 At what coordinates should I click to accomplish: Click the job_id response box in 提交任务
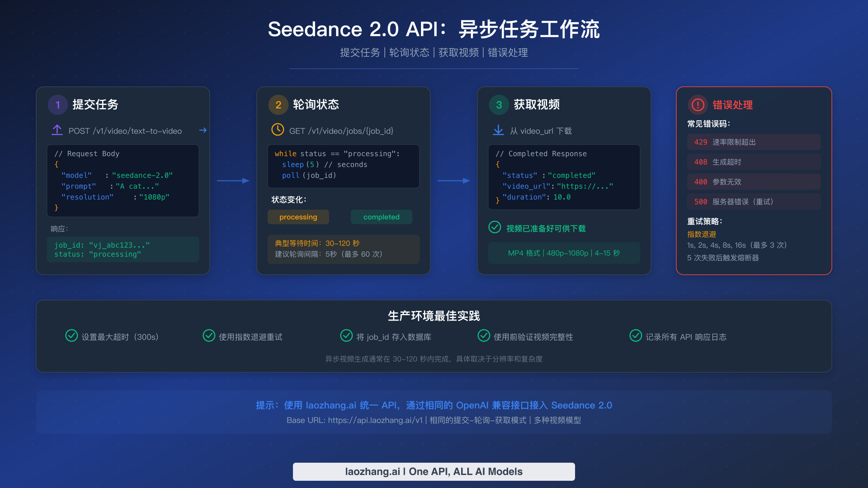(123, 249)
